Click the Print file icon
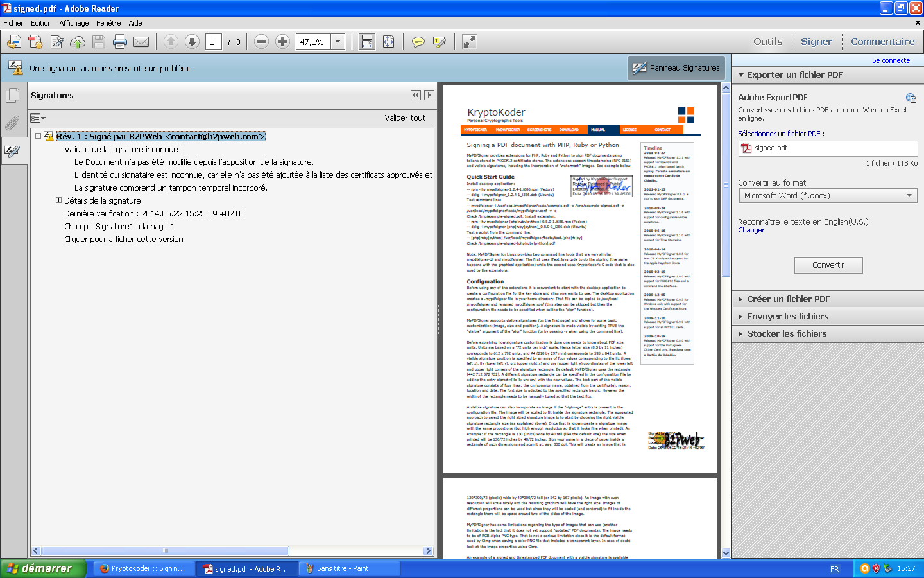The image size is (924, 578). click(x=120, y=42)
